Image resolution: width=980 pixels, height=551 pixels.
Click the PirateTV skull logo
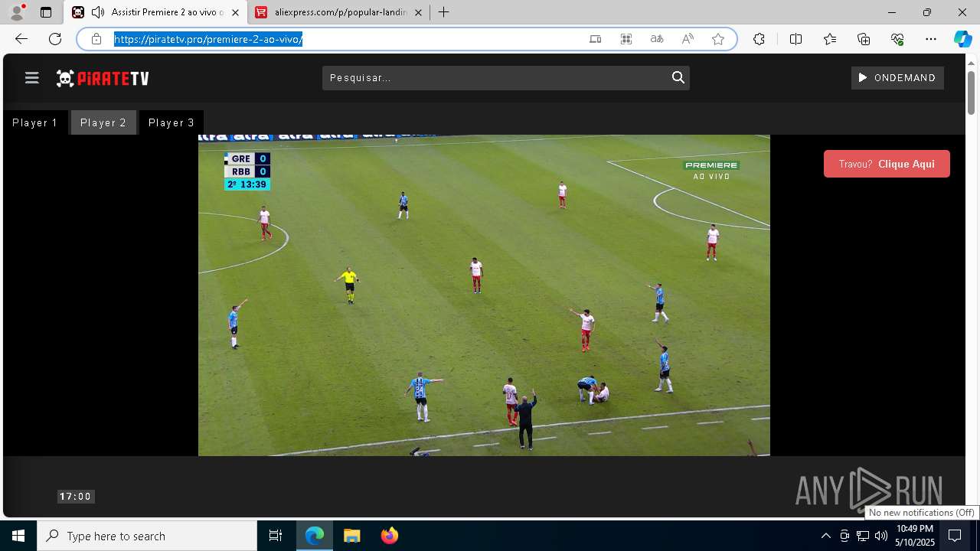pyautogui.click(x=103, y=78)
